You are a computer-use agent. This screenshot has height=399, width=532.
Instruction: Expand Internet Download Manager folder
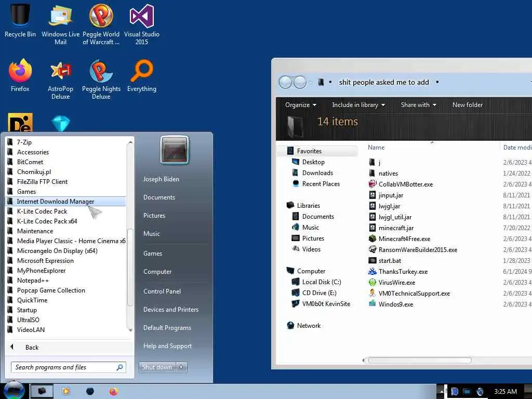click(x=66, y=202)
